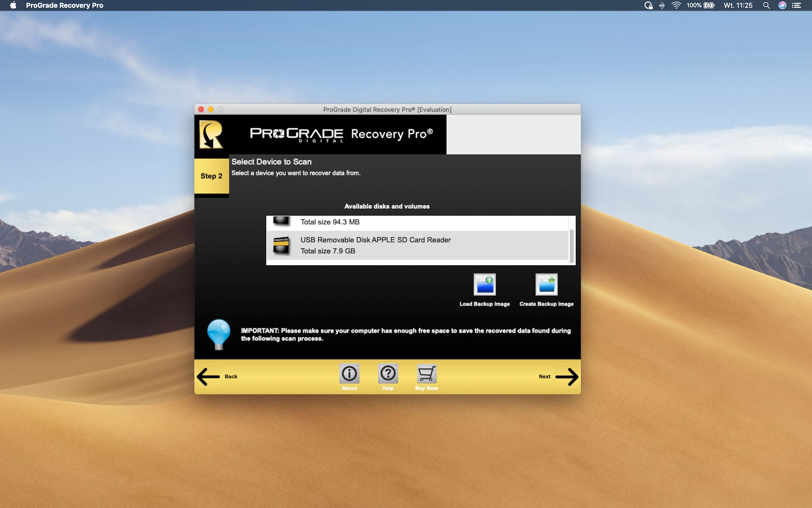Open Spotlight search in menu bar

pyautogui.click(x=766, y=5)
